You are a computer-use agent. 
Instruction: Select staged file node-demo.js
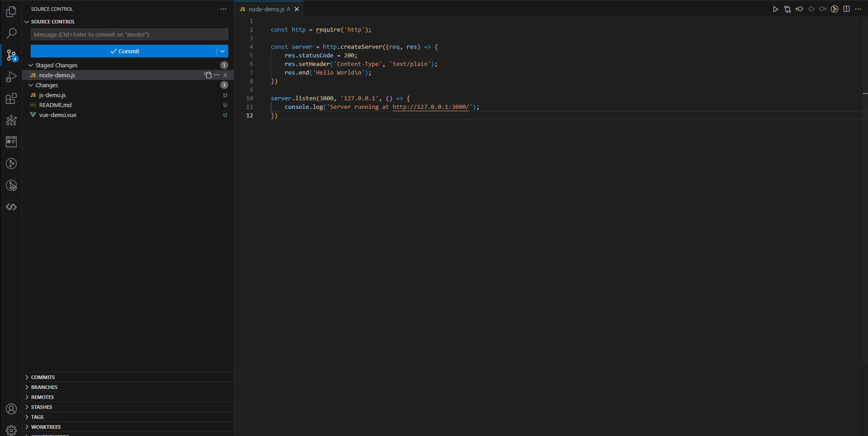click(x=128, y=75)
